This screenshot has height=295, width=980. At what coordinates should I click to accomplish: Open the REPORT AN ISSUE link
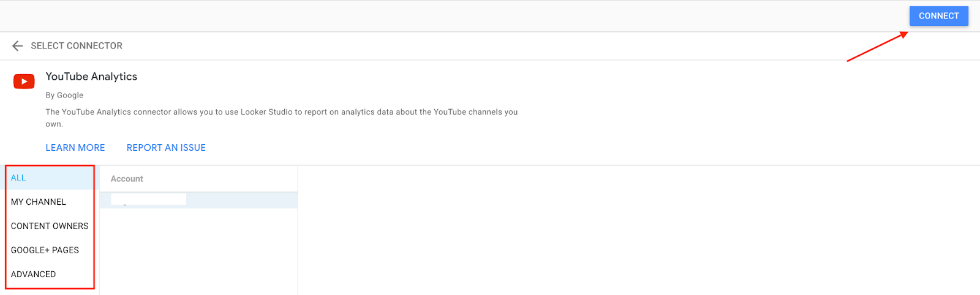[166, 148]
